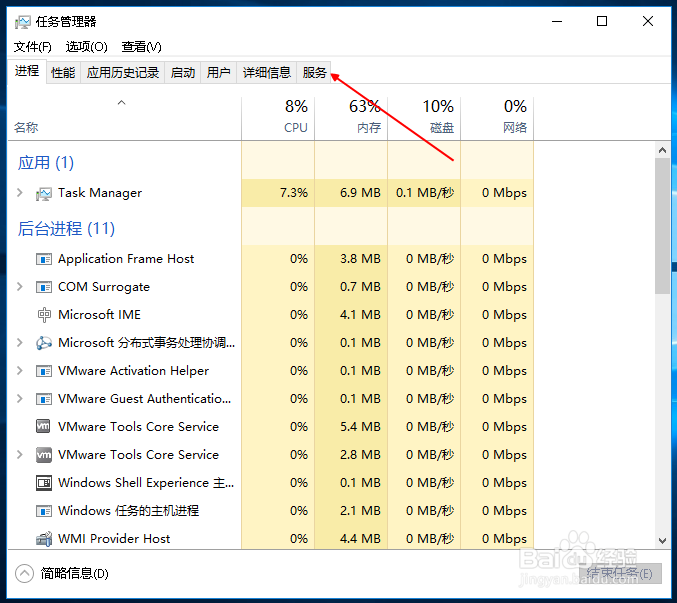
Task: Click the 4.4 MB memory value
Action: [360, 539]
